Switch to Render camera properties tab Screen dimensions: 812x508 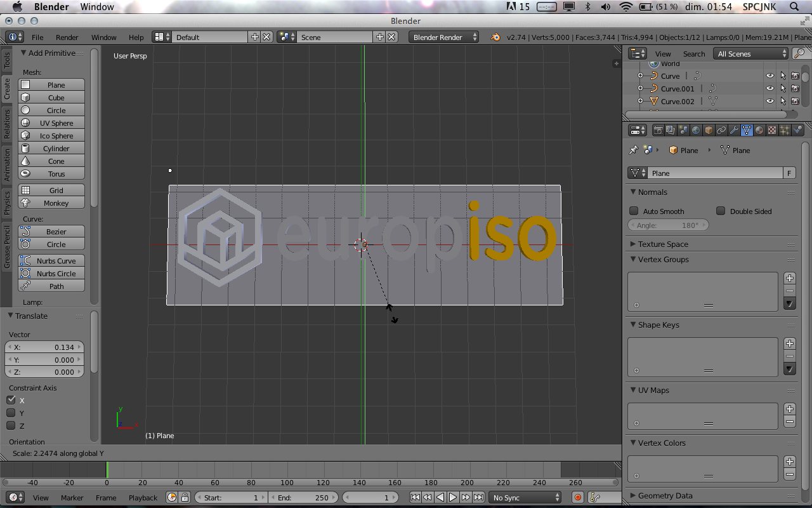click(x=658, y=130)
